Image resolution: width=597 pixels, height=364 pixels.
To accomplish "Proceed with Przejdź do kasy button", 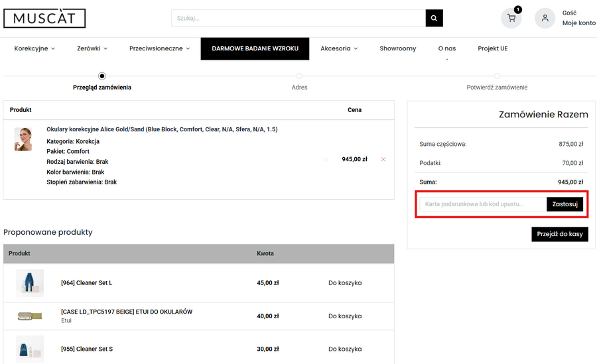I will (x=559, y=234).
